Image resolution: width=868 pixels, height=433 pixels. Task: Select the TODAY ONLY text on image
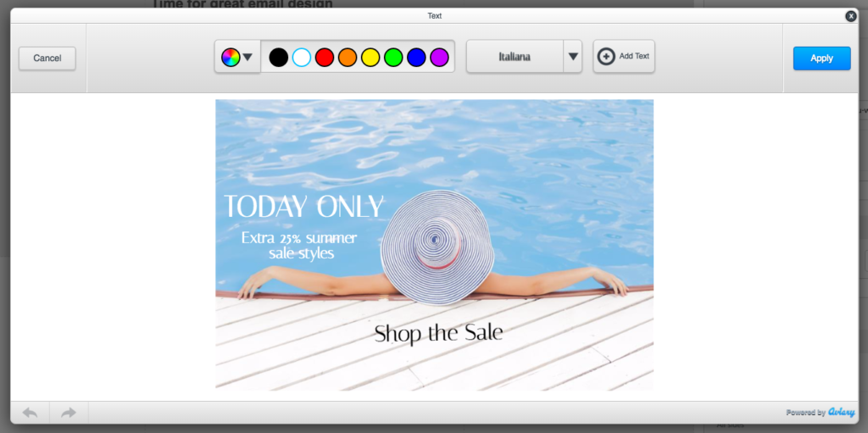303,208
